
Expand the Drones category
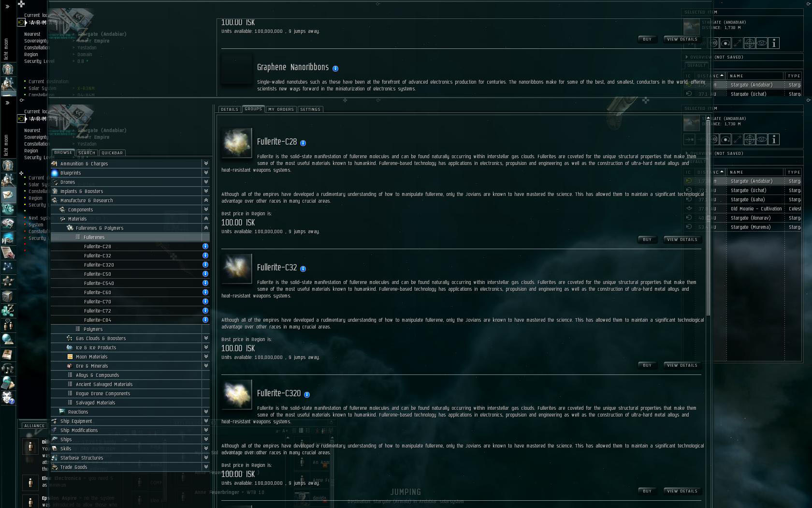coord(206,182)
